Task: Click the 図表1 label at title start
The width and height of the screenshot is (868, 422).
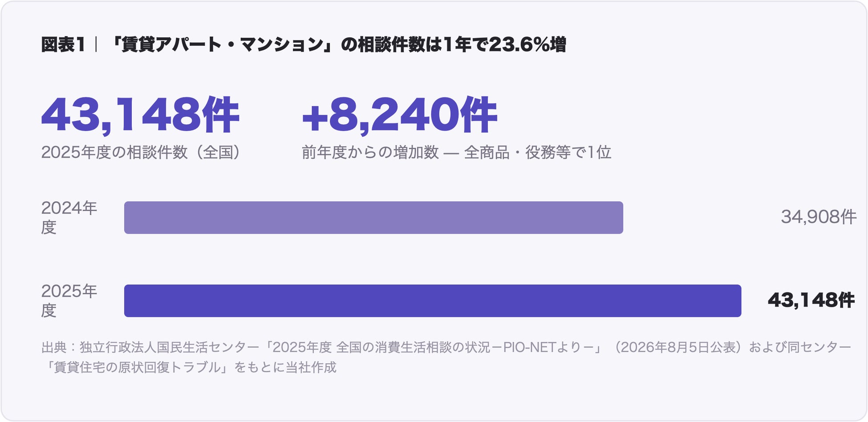Action: point(63,45)
